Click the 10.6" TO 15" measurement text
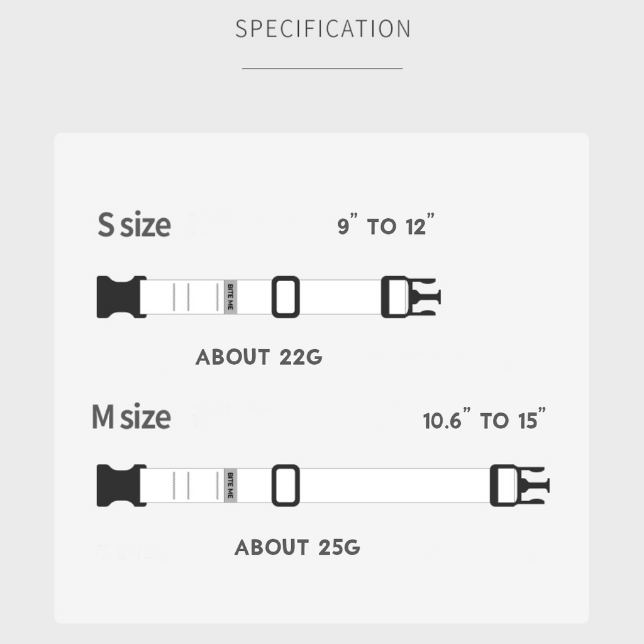The height and width of the screenshot is (644, 644). click(x=484, y=420)
